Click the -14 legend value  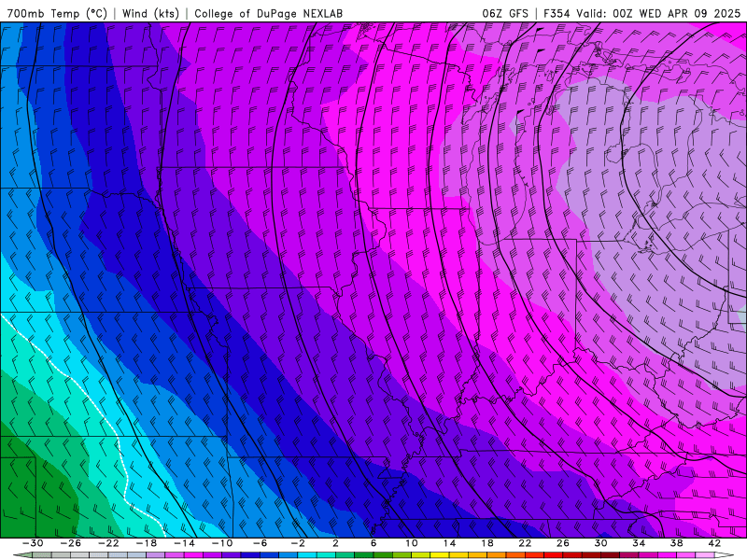(x=184, y=543)
